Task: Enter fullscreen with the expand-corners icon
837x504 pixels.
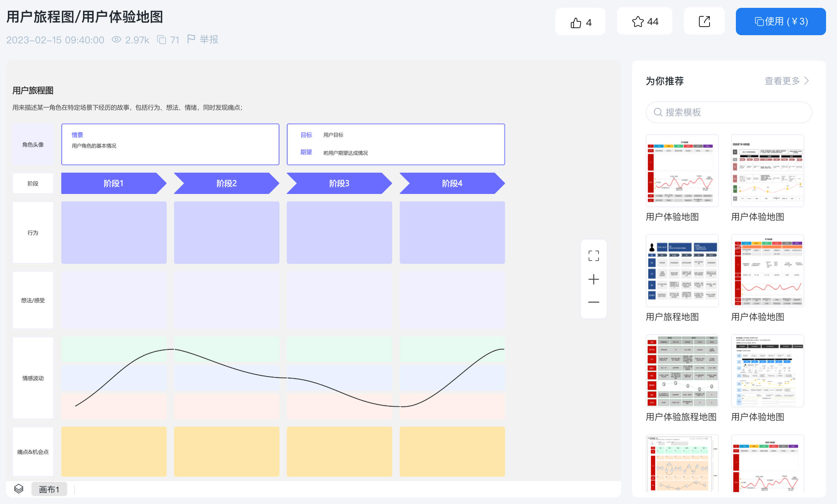Action: [593, 256]
